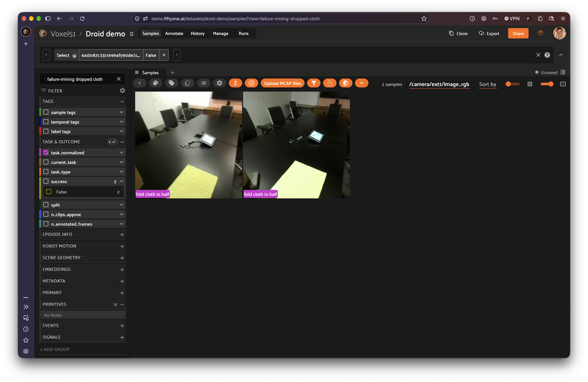
Task: Click the orange checkmark circle icon
Action: pyautogui.click(x=251, y=83)
